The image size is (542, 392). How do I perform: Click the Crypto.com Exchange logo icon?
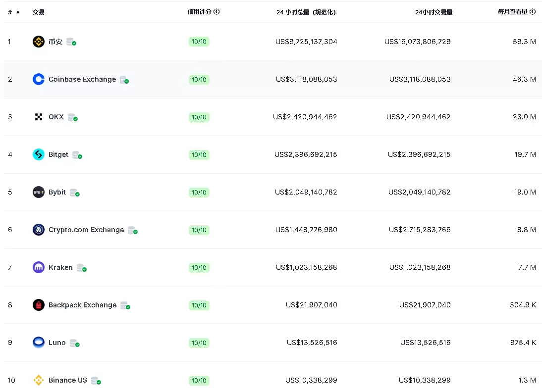(39, 230)
